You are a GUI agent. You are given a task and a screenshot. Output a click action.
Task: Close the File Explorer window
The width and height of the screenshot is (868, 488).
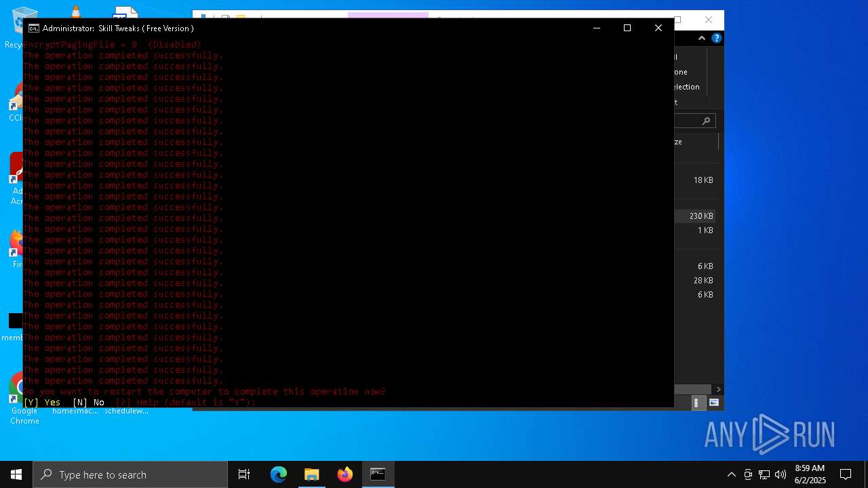[709, 20]
